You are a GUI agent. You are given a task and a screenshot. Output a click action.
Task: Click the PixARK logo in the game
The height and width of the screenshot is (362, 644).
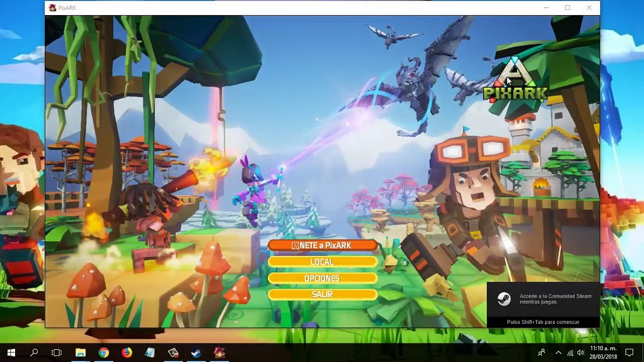(x=515, y=80)
